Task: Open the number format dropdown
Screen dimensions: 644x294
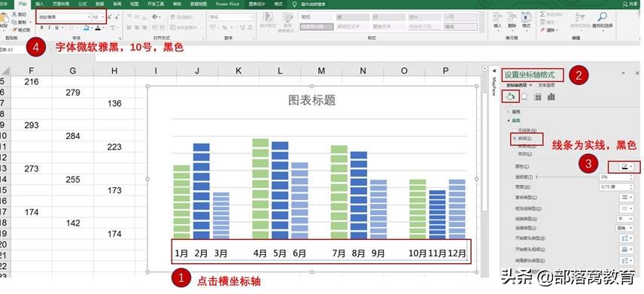Action: pos(231,17)
